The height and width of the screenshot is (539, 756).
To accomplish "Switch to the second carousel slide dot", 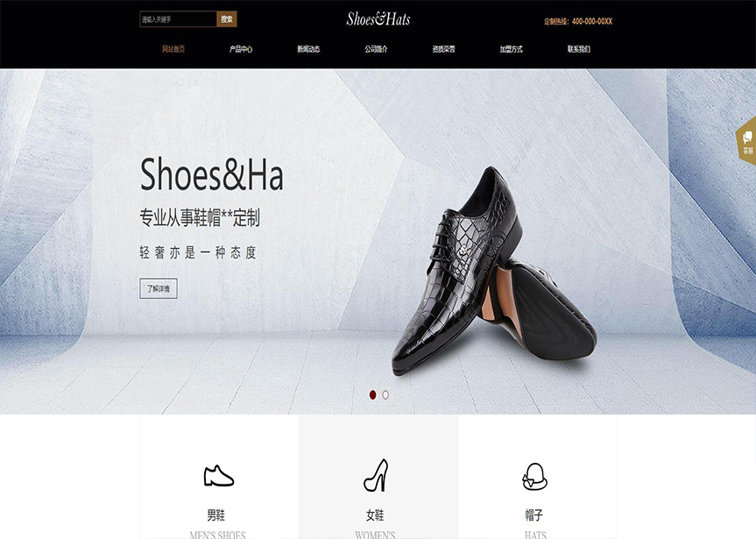I will pos(385,394).
